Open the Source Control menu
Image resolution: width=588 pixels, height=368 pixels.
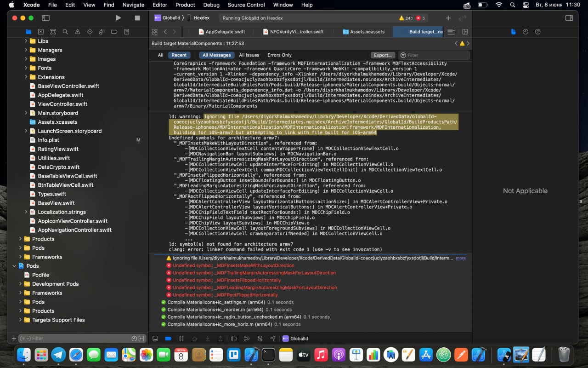246,5
